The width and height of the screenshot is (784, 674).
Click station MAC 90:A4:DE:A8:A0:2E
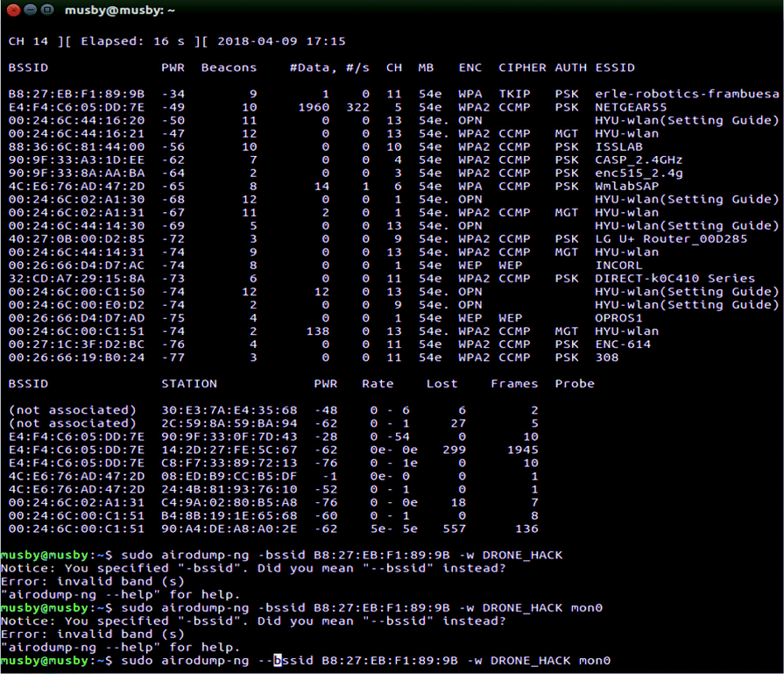229,529
